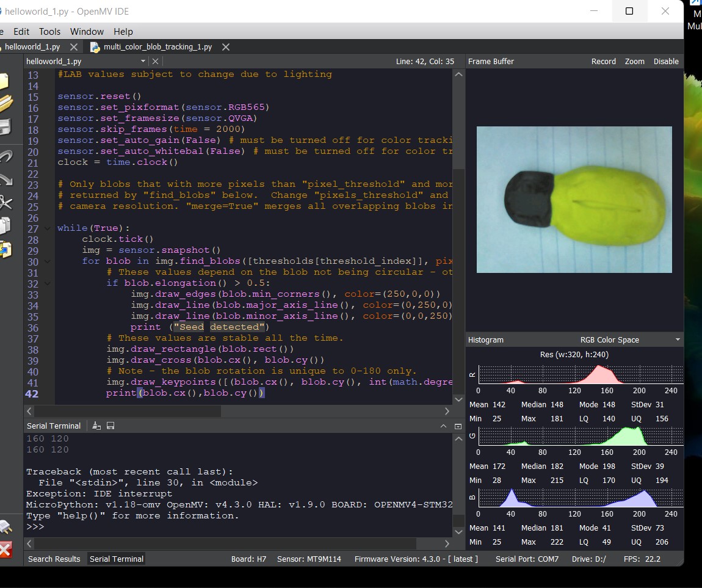Open the helloworld_1.py document dropdown
This screenshot has width=702, height=588.
tap(143, 61)
